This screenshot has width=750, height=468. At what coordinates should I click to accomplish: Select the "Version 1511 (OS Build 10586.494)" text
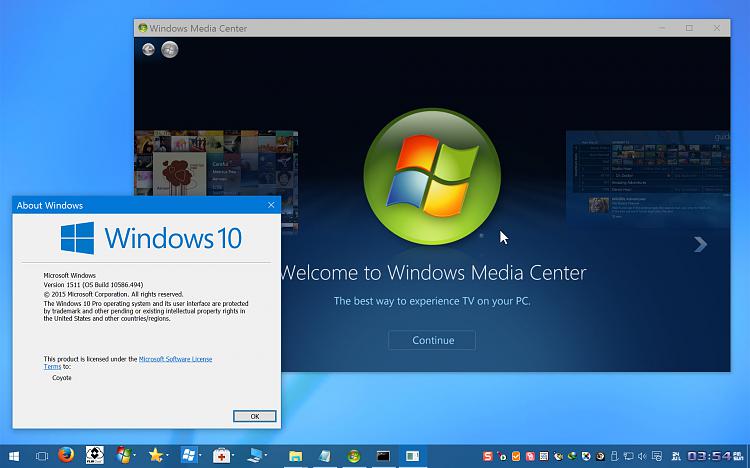(x=93, y=285)
